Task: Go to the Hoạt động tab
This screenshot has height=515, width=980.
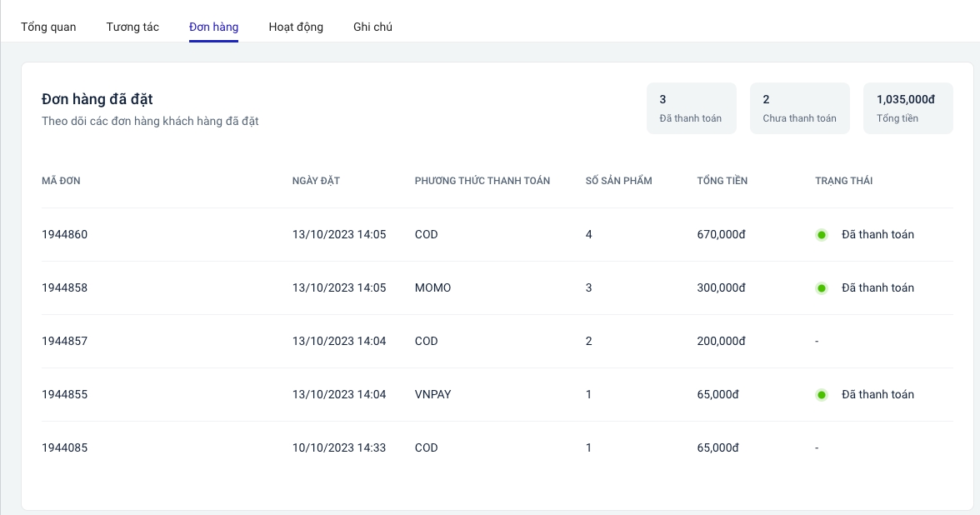Action: click(x=296, y=27)
